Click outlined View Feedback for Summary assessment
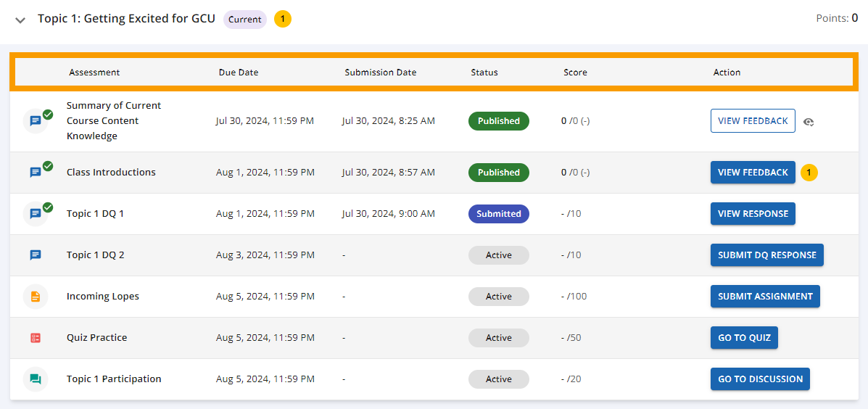Screen dimensions: 868x409 [753, 120]
